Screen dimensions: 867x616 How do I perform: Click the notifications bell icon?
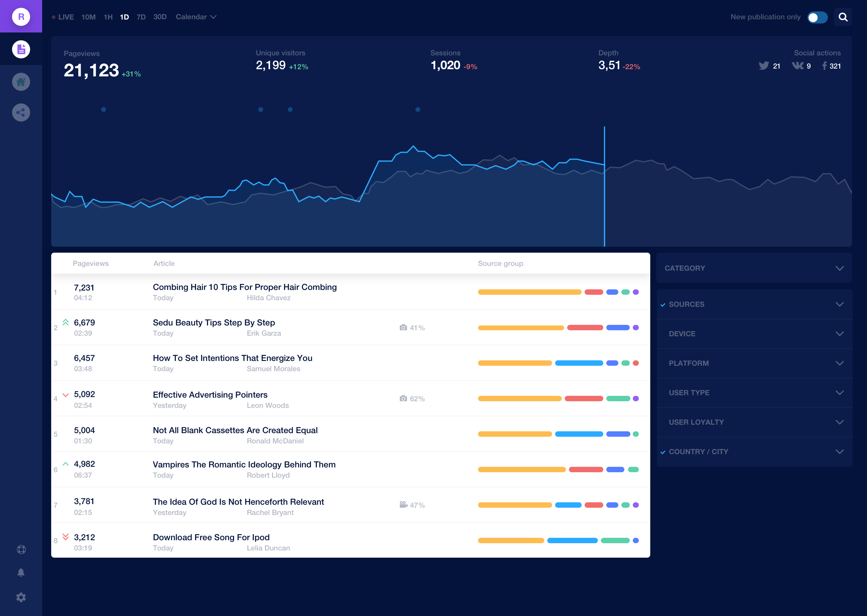[x=21, y=572]
